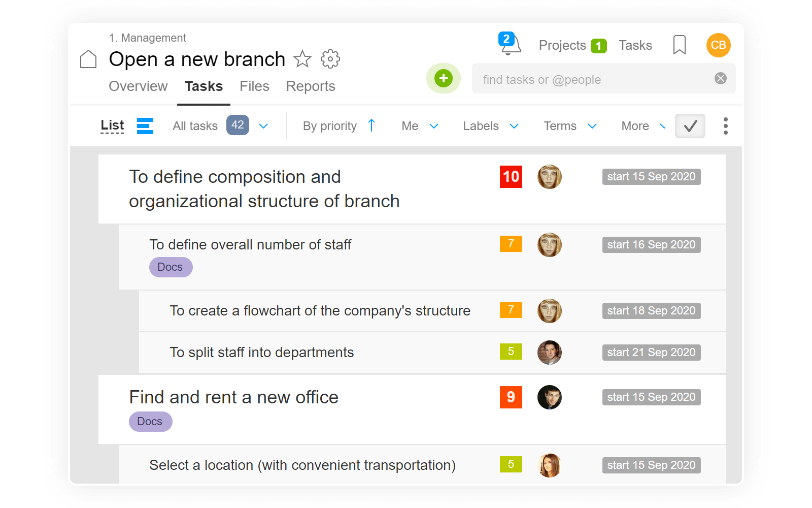
Task: Open the three-dot options menu
Action: [725, 126]
